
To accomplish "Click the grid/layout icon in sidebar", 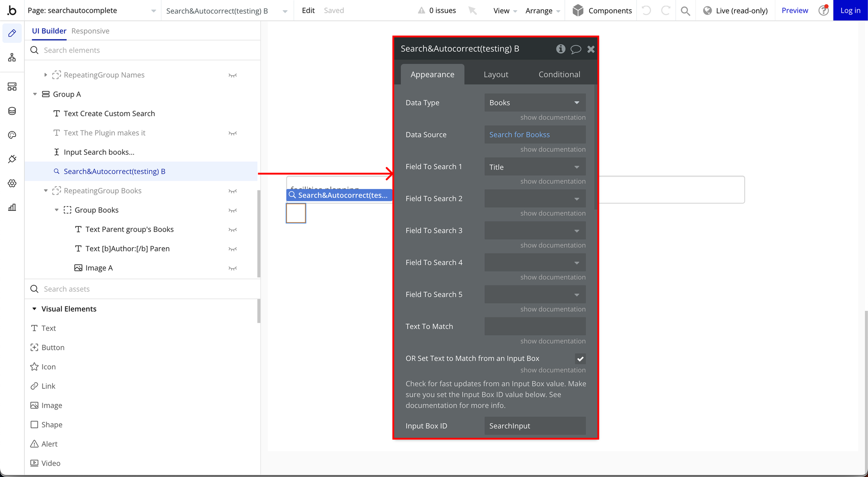I will pyautogui.click(x=12, y=87).
